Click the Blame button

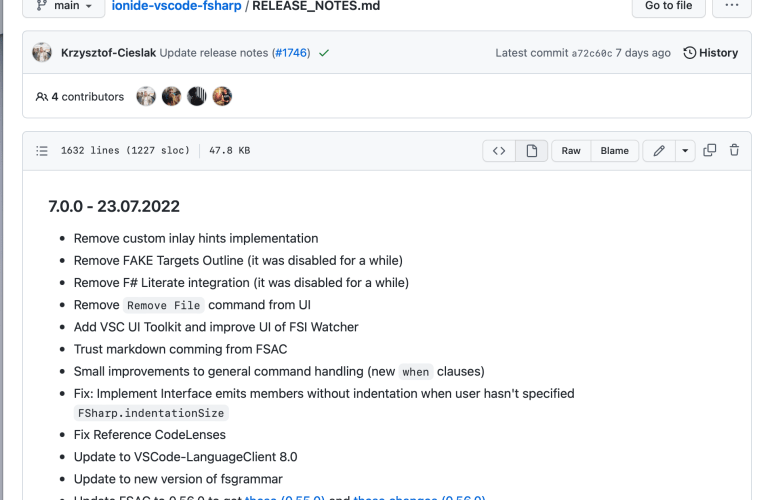pyautogui.click(x=614, y=151)
